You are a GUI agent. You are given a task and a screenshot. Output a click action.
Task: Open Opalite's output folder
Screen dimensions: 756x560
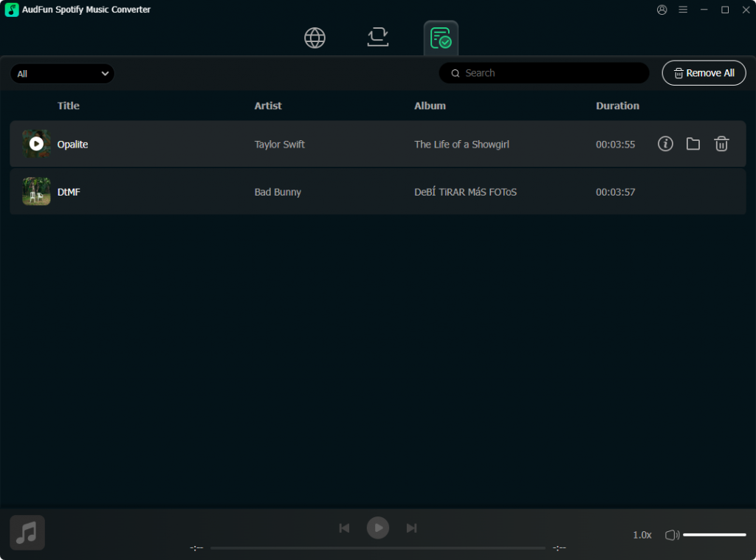click(693, 144)
